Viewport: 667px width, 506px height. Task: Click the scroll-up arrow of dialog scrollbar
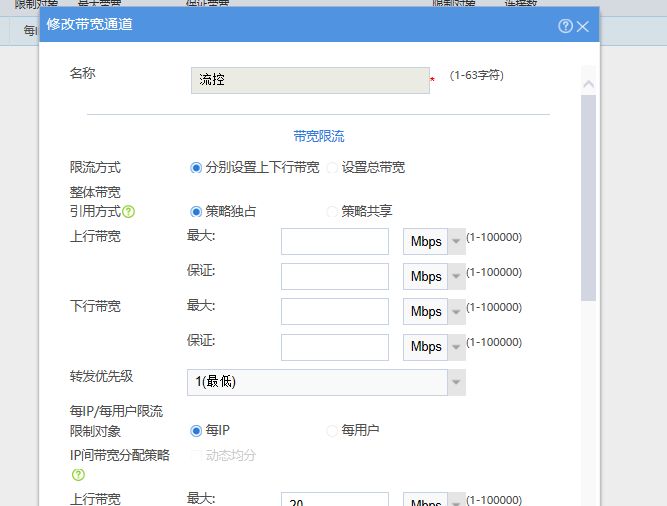click(x=588, y=84)
